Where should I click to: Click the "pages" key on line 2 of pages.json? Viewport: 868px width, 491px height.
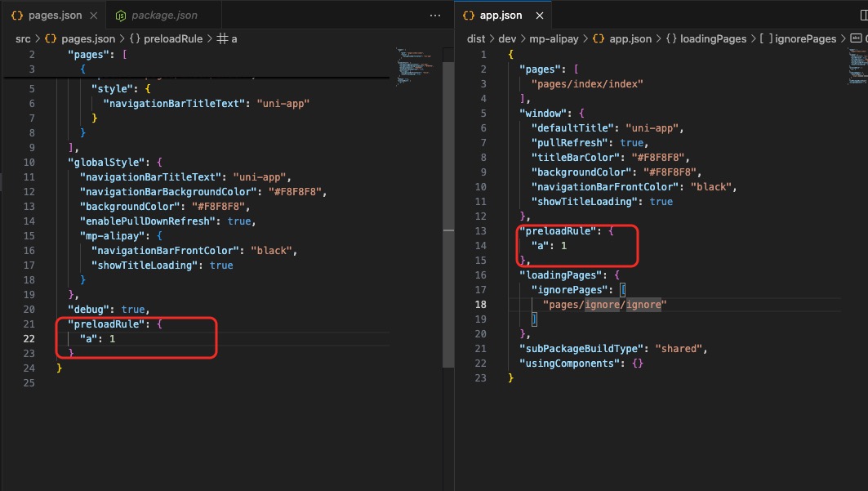88,55
